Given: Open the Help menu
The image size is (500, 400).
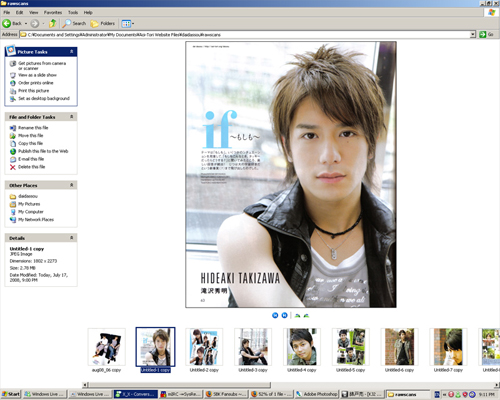Looking at the screenshot, I should 88,12.
